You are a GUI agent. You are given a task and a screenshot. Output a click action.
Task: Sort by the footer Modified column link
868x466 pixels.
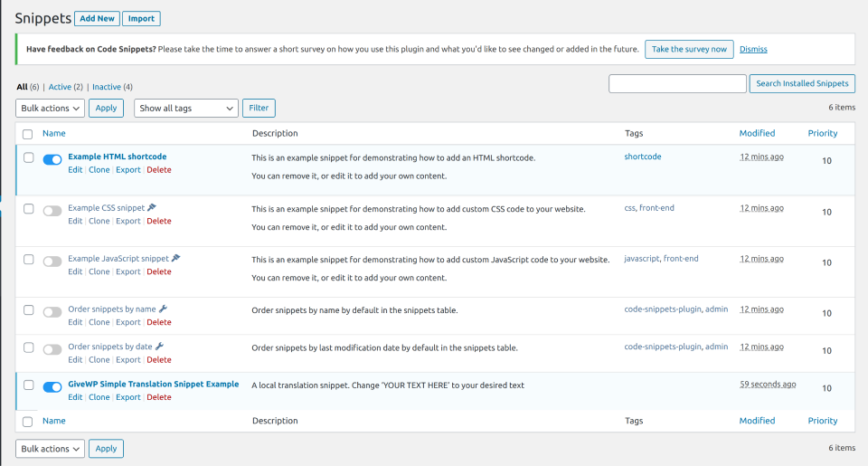757,421
